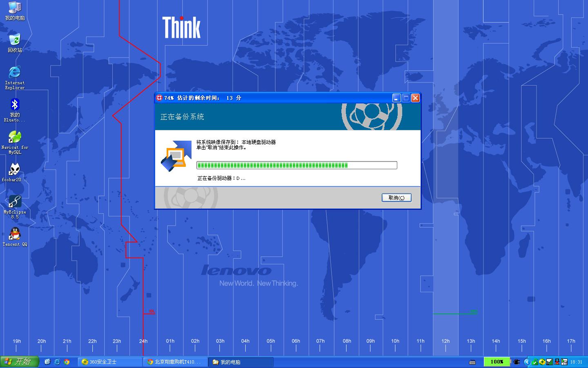Click the backup-to-disk arrow icon in dialog
The image size is (588, 368).
point(176,156)
